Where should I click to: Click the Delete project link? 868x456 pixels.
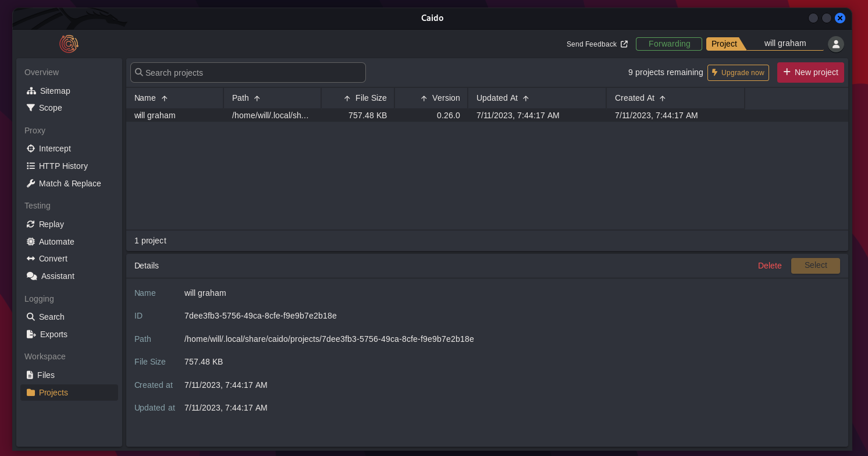(x=770, y=266)
